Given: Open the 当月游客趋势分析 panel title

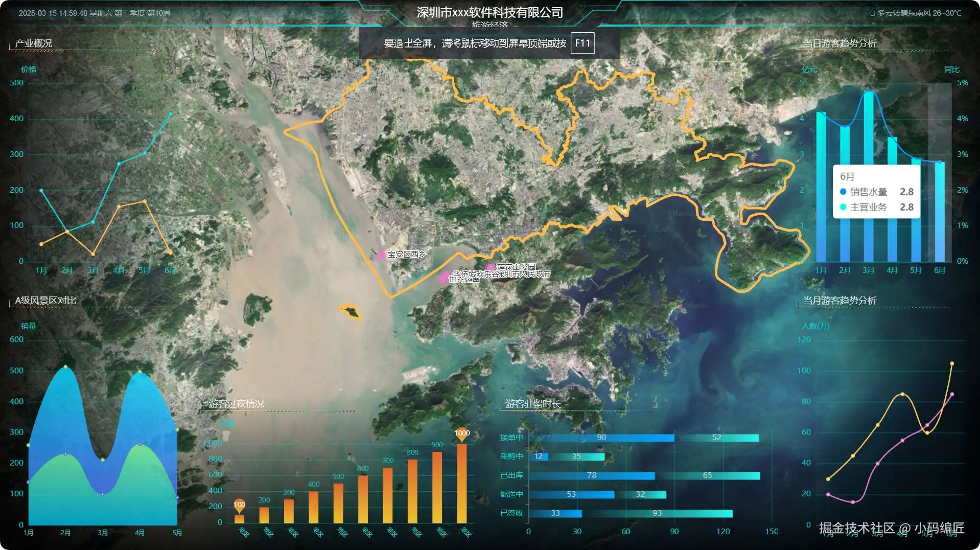Looking at the screenshot, I should tap(839, 301).
